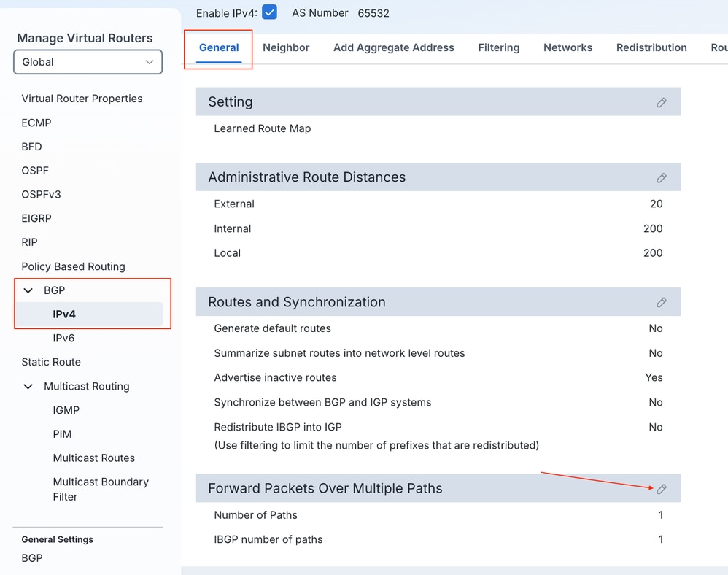
Task: Click the IBGP number of paths label
Action: coord(268,539)
